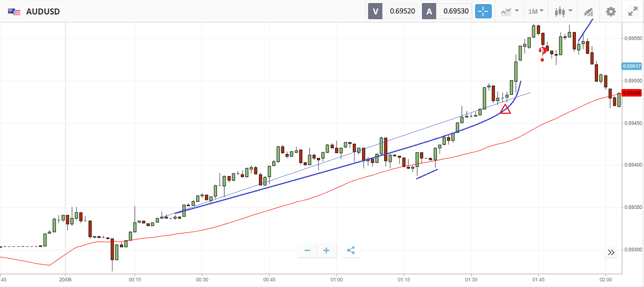Select the AUDUSD symbol title
The height and width of the screenshot is (287, 644).
pyautogui.click(x=43, y=12)
